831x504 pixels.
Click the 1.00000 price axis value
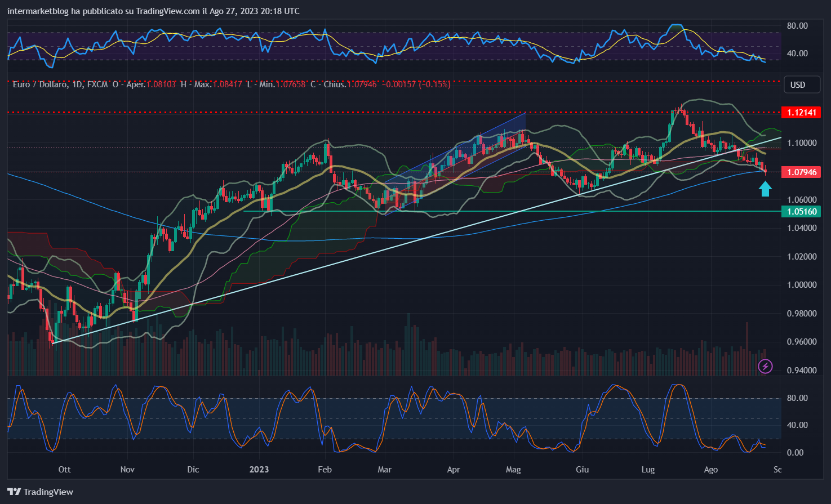802,284
